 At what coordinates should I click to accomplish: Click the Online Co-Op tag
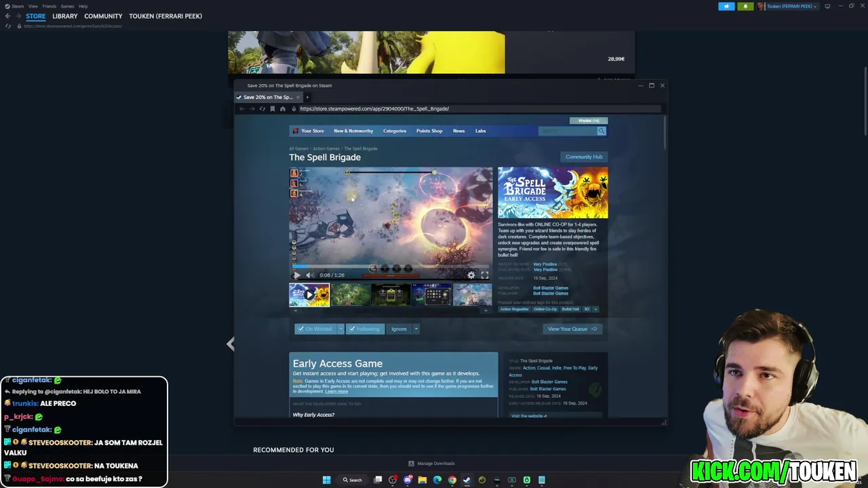point(545,309)
